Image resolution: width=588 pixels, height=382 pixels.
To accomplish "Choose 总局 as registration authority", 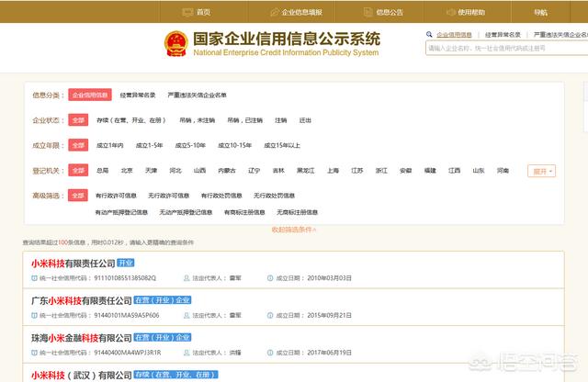I will click(x=102, y=171).
